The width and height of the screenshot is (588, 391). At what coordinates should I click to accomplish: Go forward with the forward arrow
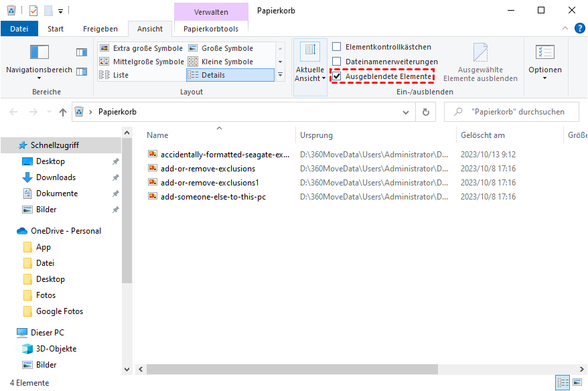pos(33,112)
